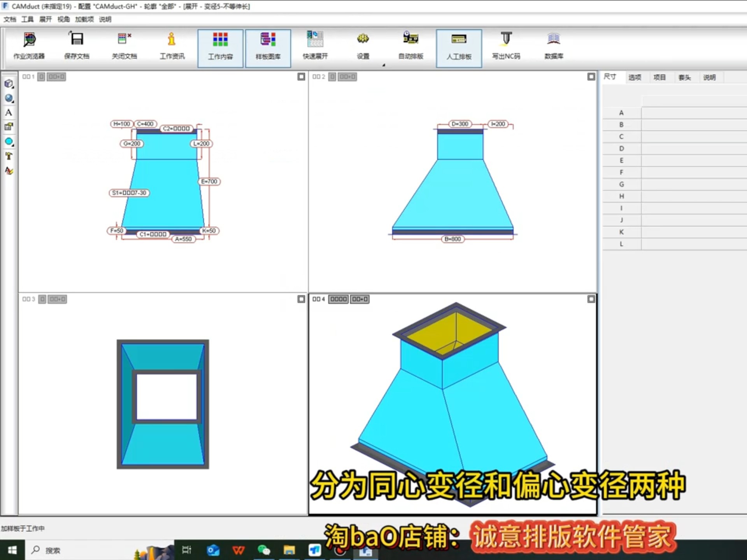747x560 pixels.
Task: Open the 展开 menu
Action: (45, 19)
